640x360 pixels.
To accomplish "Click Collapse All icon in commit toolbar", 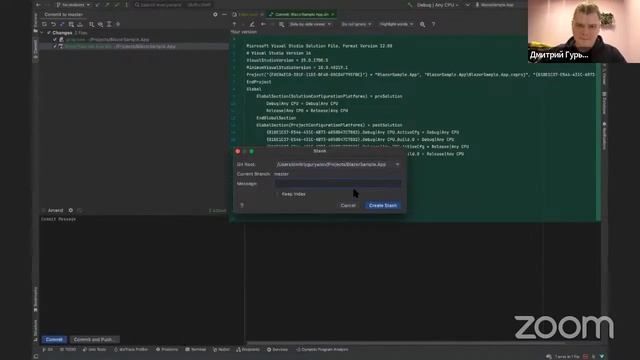I will [118, 24].
